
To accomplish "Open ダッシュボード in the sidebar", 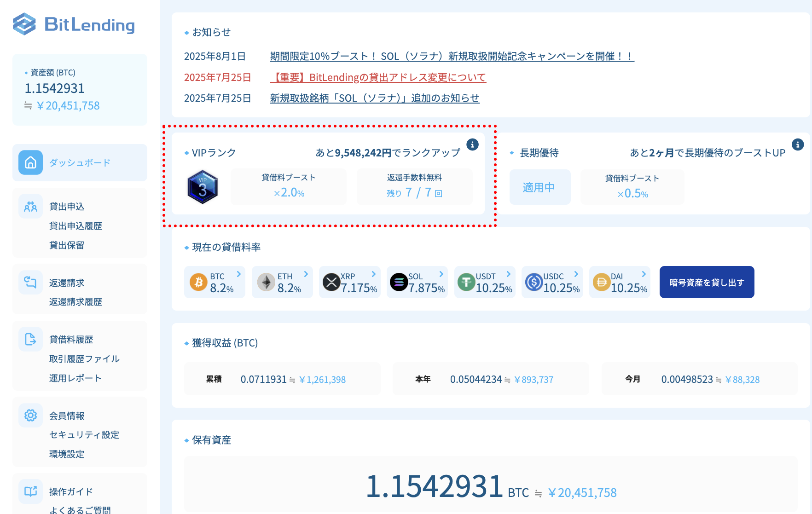I will click(80, 162).
